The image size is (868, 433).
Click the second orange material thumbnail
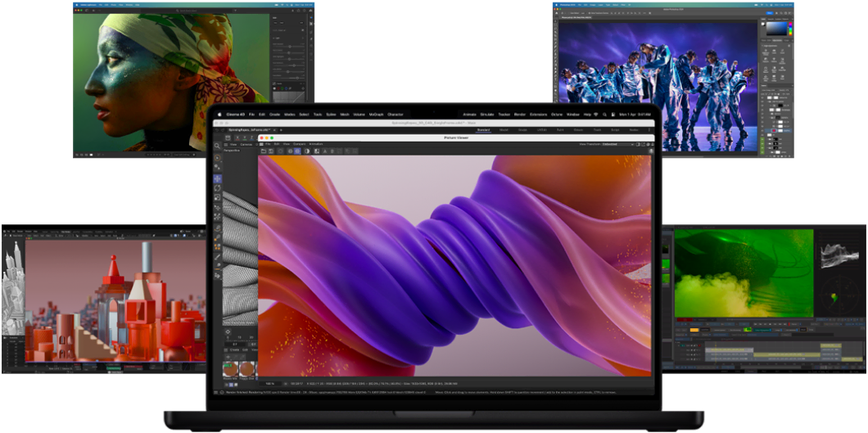(x=247, y=368)
